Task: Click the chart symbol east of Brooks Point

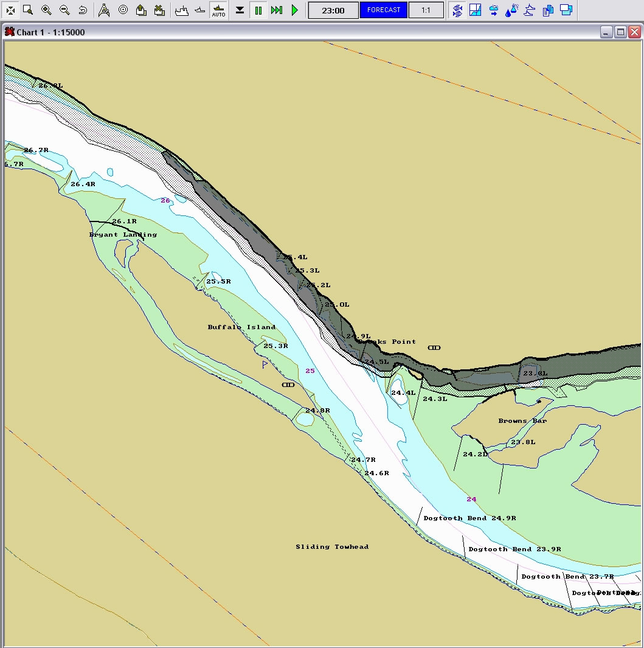Action: (x=434, y=347)
